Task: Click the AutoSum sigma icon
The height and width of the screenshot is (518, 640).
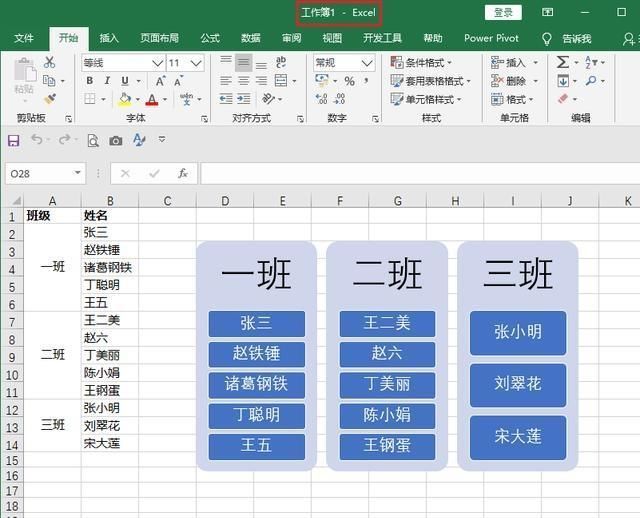Action: click(x=563, y=62)
